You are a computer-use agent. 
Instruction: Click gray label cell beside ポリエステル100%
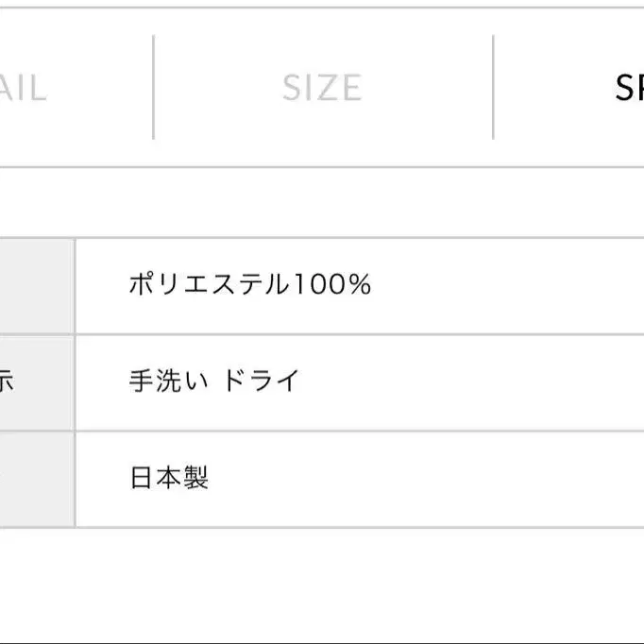click(x=36, y=285)
